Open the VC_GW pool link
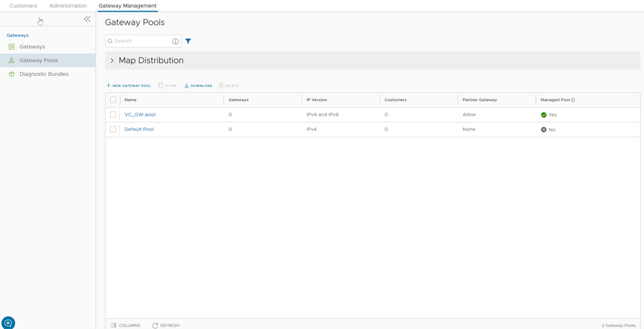Image resolution: width=644 pixels, height=329 pixels. click(x=140, y=115)
